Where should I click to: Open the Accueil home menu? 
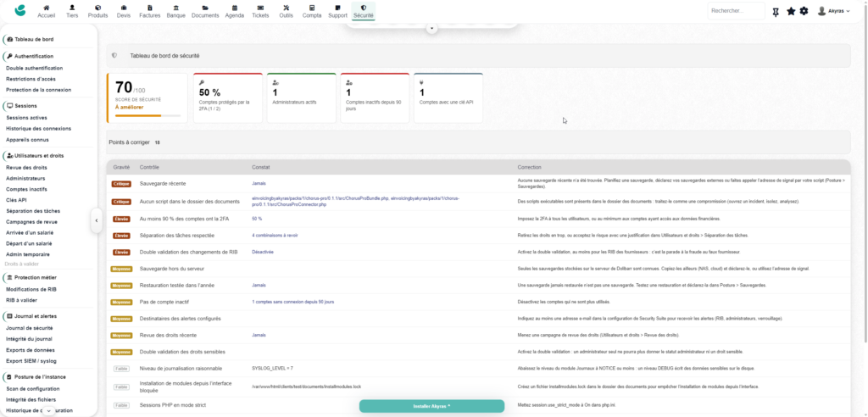[46, 11]
